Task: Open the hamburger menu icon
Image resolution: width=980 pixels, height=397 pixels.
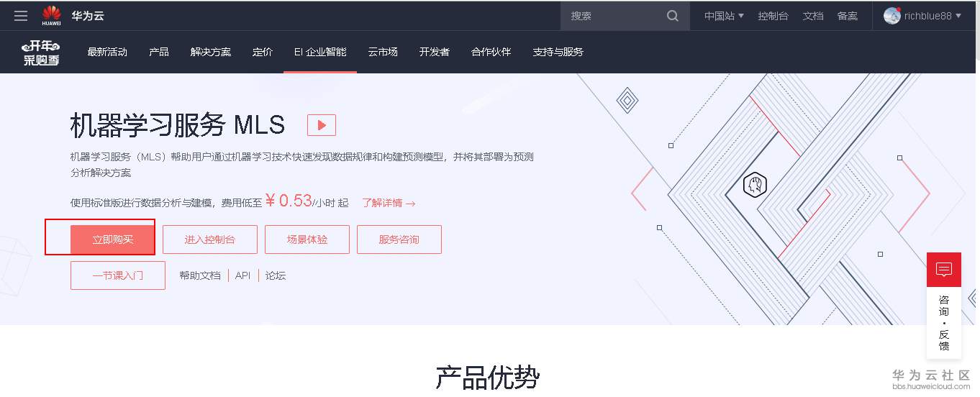Action: point(21,16)
